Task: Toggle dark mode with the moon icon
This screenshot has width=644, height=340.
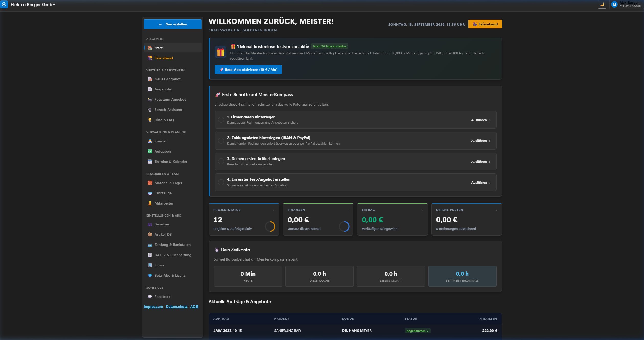Action: (602, 4)
